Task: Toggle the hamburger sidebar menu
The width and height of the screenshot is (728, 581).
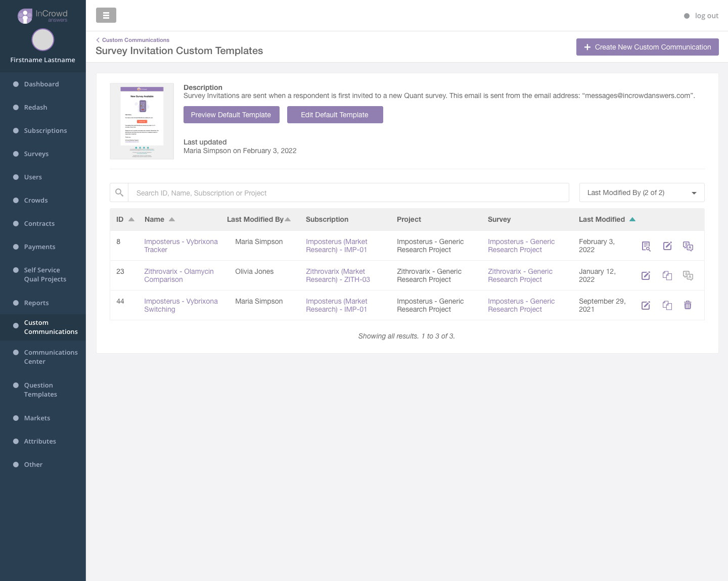Action: click(106, 15)
